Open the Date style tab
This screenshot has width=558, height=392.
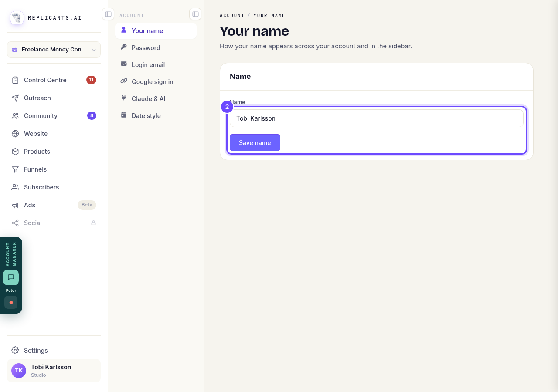156,116
